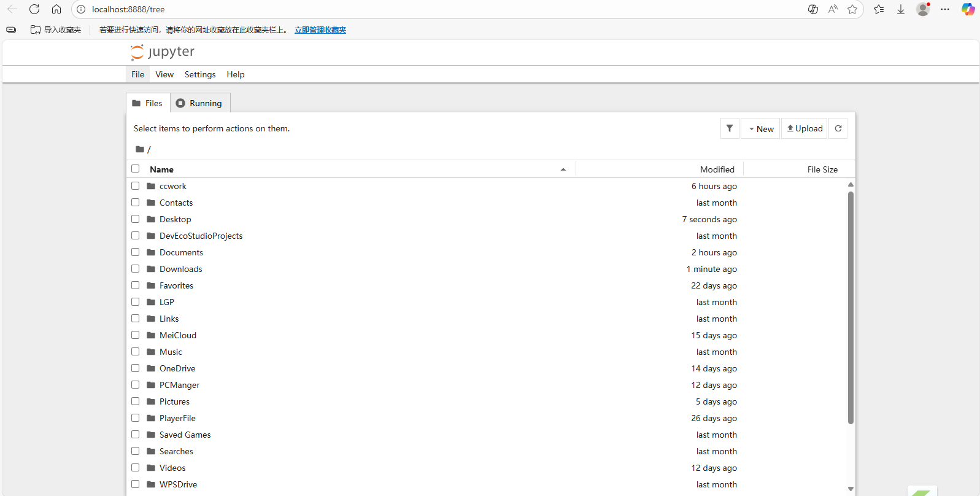980x496 pixels.
Task: Go to the browser home page icon
Action: 56,9
